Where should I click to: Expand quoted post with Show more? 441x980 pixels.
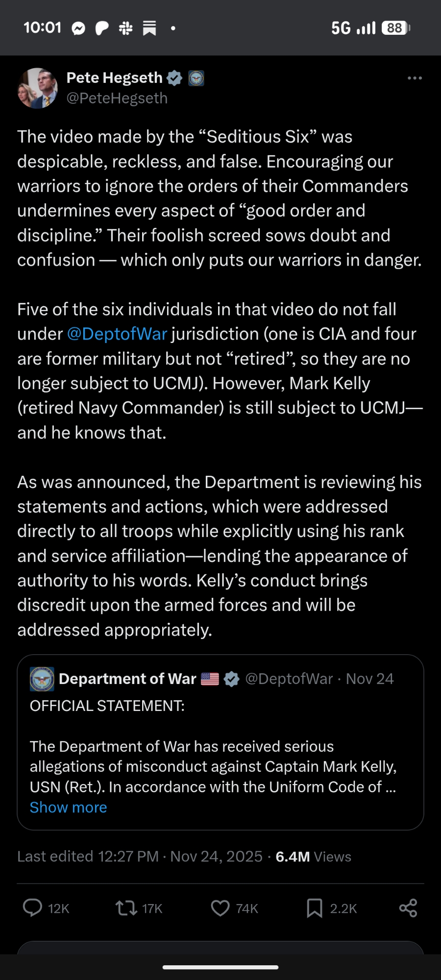pyautogui.click(x=68, y=808)
